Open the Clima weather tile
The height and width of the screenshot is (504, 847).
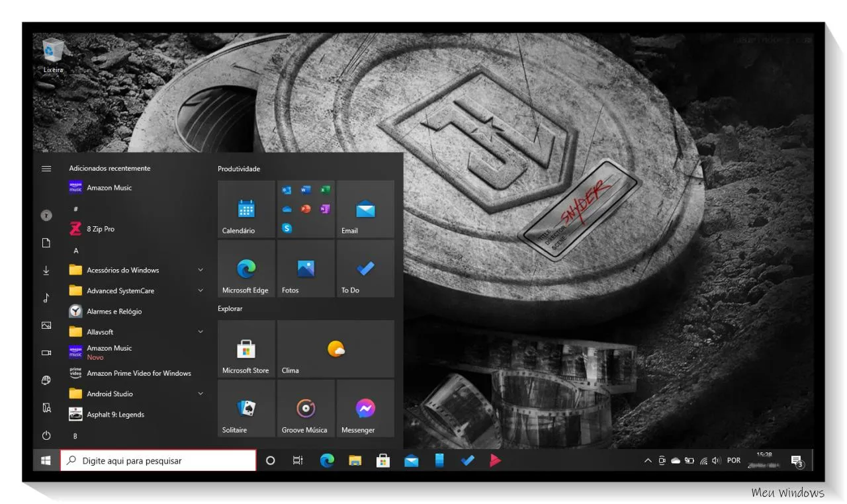(x=335, y=349)
